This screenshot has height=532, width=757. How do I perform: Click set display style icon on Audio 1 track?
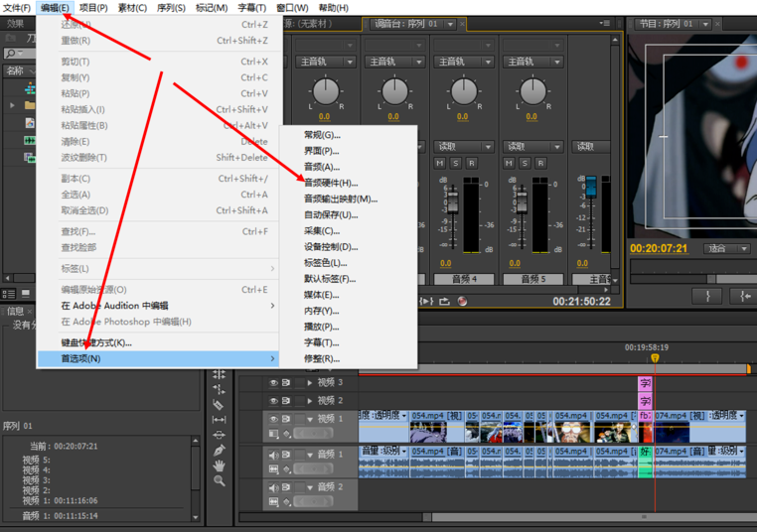274,468
